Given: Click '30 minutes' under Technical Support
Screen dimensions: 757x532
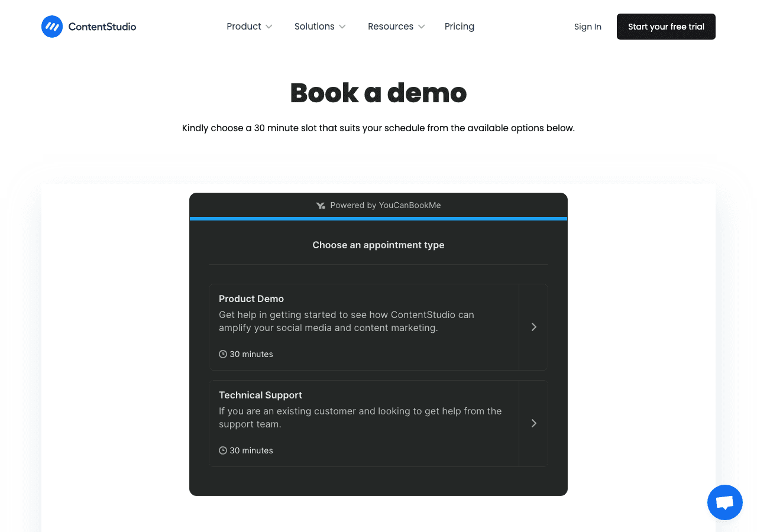Looking at the screenshot, I should tap(251, 450).
